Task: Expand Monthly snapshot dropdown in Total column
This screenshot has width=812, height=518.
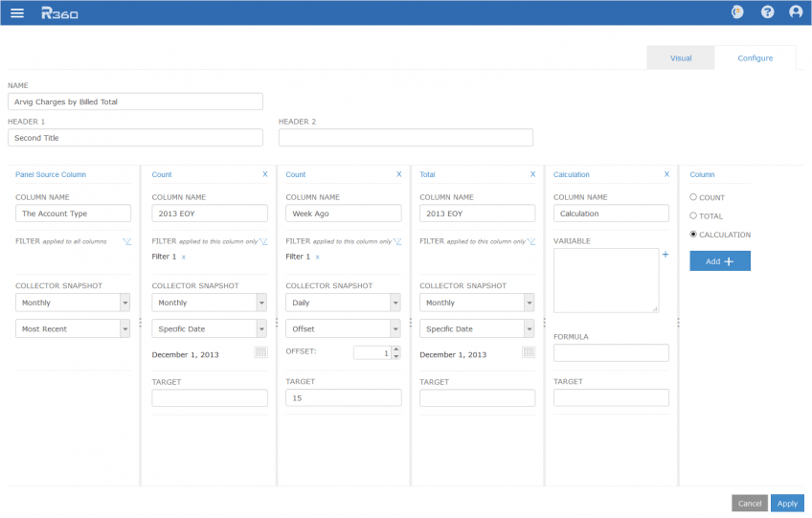Action: [x=530, y=303]
